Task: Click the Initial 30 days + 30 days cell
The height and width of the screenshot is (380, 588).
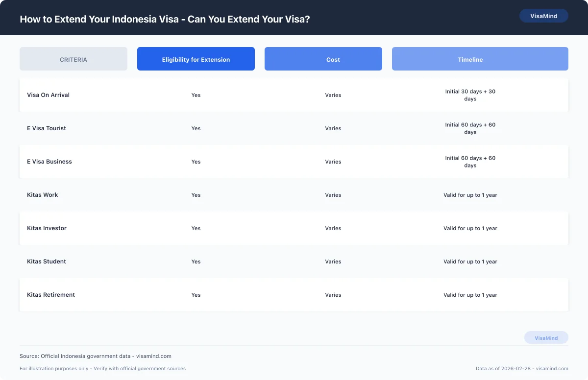Action: point(470,95)
